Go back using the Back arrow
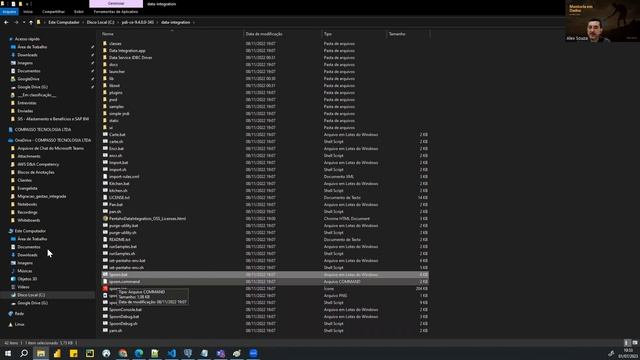 [x=6, y=22]
